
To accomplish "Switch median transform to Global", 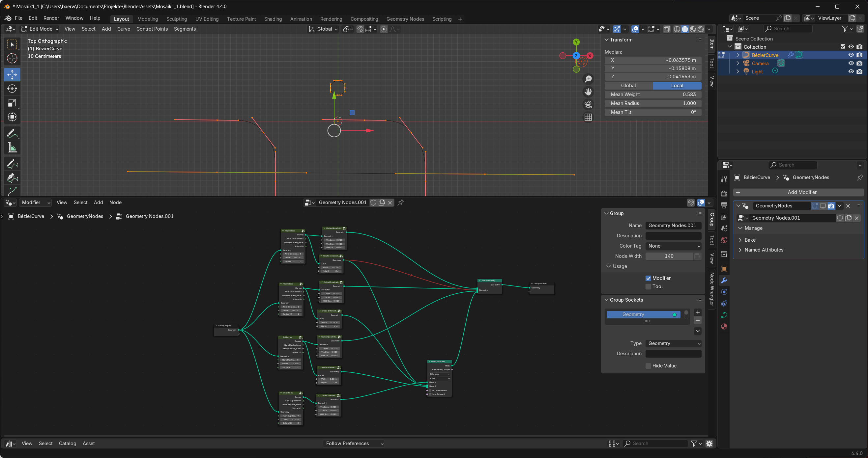I will [x=628, y=86].
